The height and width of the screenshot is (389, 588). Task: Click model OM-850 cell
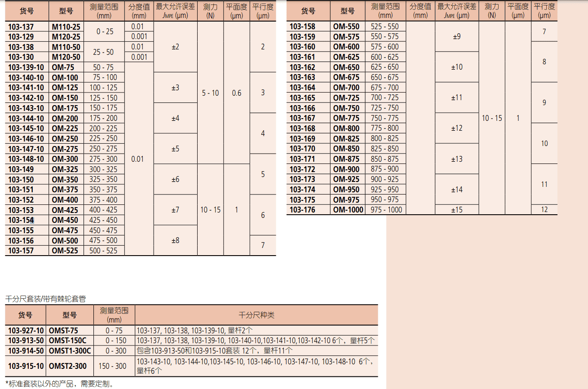click(346, 149)
